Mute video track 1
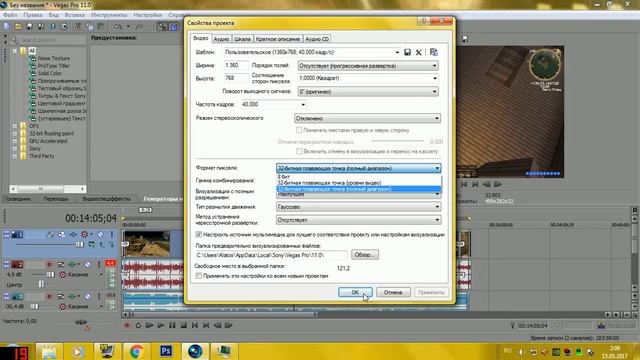The image size is (640, 360). pyautogui.click(x=100, y=234)
